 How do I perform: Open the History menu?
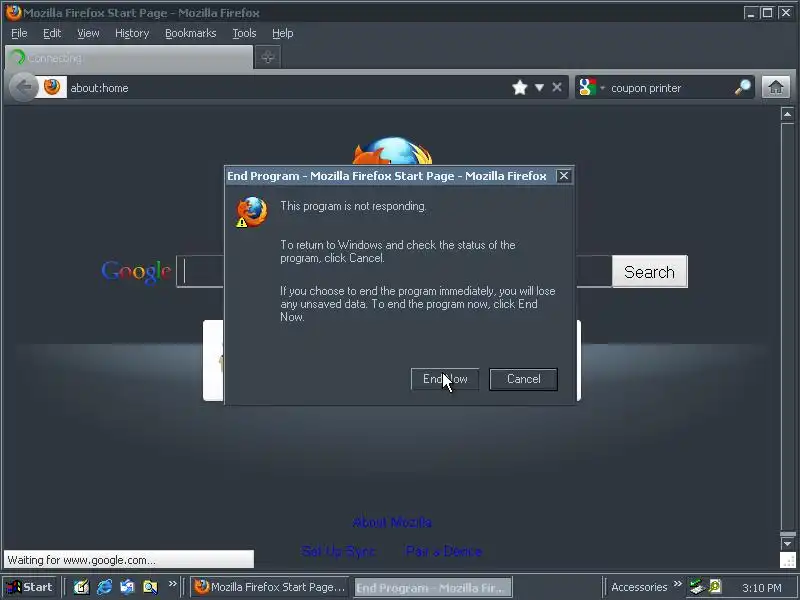tap(132, 33)
